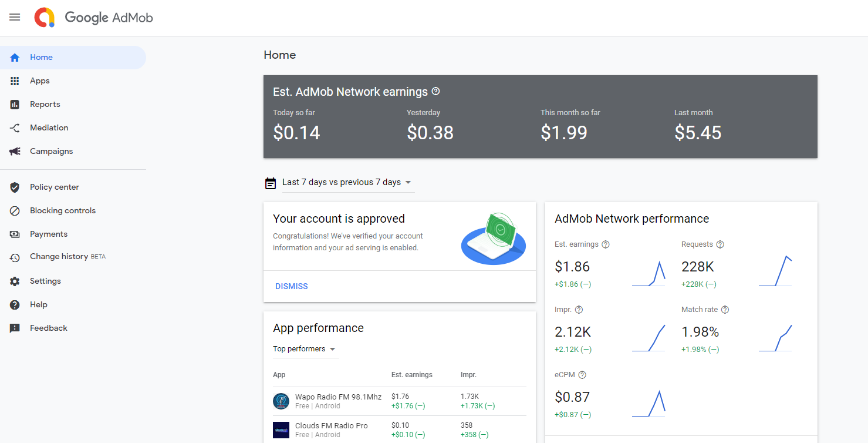Viewport: 868px width, 443px height.
Task: Click the Clouds FM Radio Pro app icon
Action: click(281, 430)
